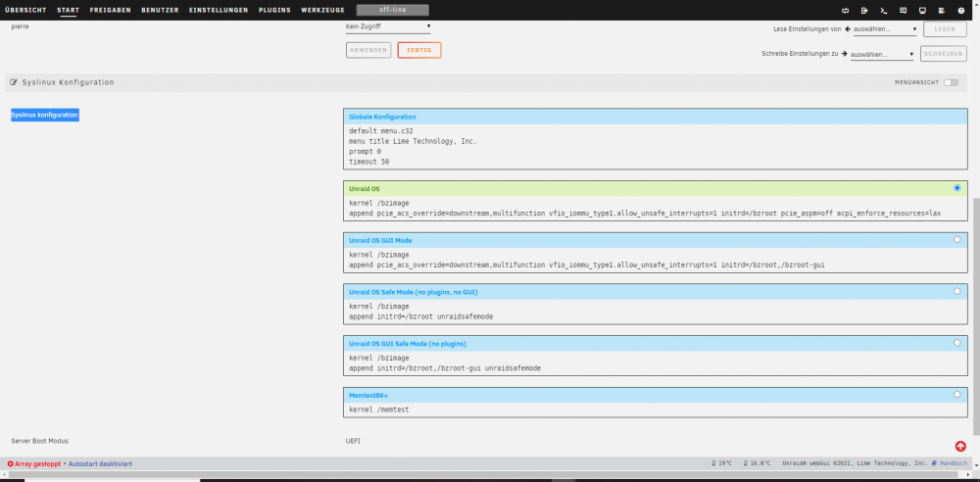980x482 pixels.
Task: Open the Schreibe Einstellungen zu auswählen dropdown
Action: pos(883,55)
